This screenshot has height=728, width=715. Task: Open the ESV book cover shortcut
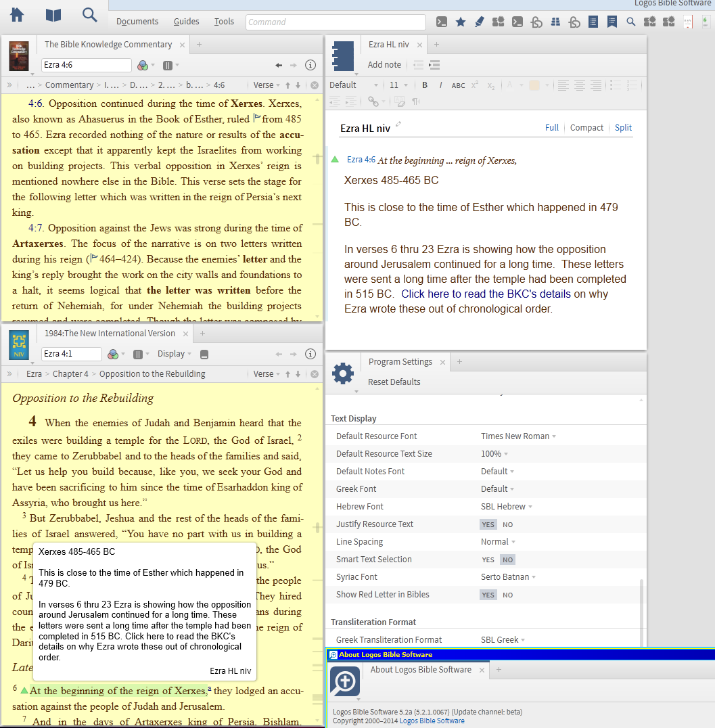[688, 22]
